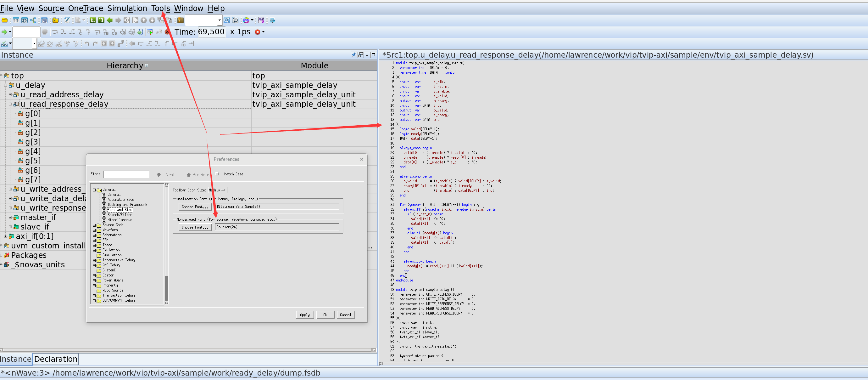Screen dimensions: 868x380
Task: Expand the Editor preferences folder
Action: point(94,275)
